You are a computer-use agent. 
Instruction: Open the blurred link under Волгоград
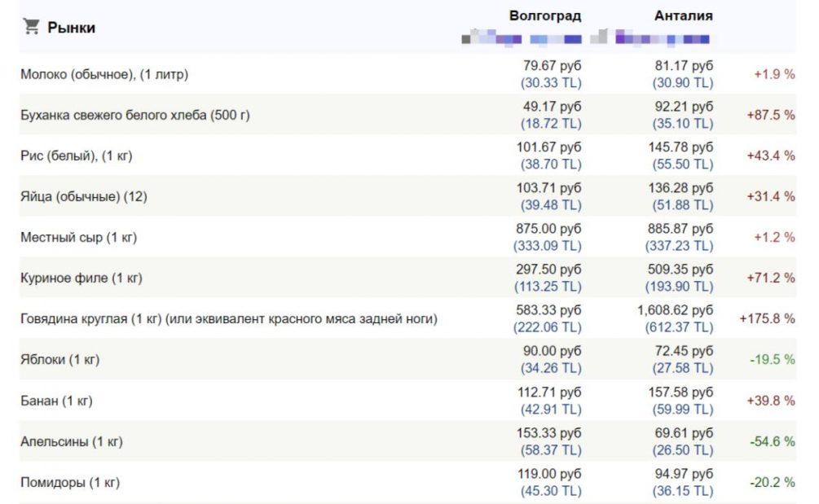(x=522, y=38)
